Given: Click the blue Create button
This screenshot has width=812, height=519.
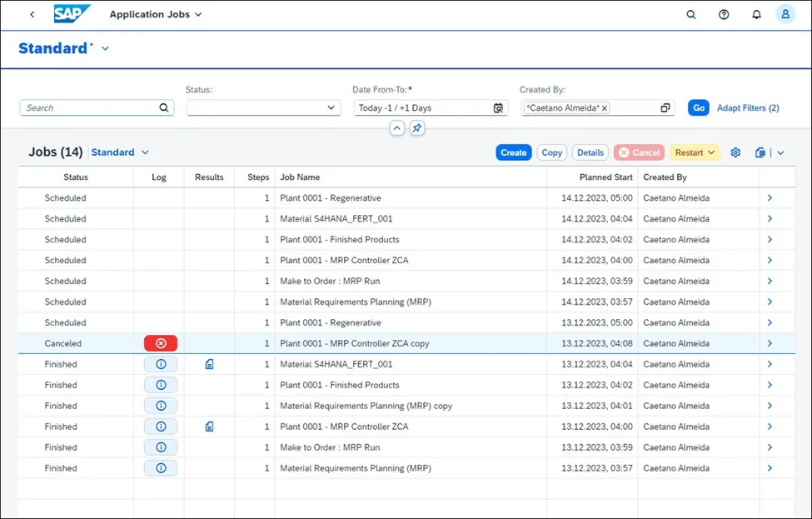Looking at the screenshot, I should 513,152.
